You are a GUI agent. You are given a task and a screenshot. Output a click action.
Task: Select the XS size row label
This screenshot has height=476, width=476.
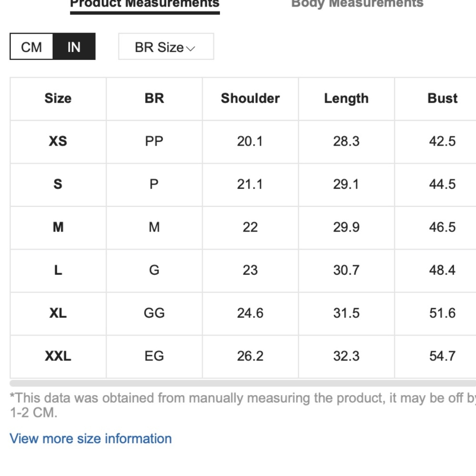pyautogui.click(x=58, y=141)
